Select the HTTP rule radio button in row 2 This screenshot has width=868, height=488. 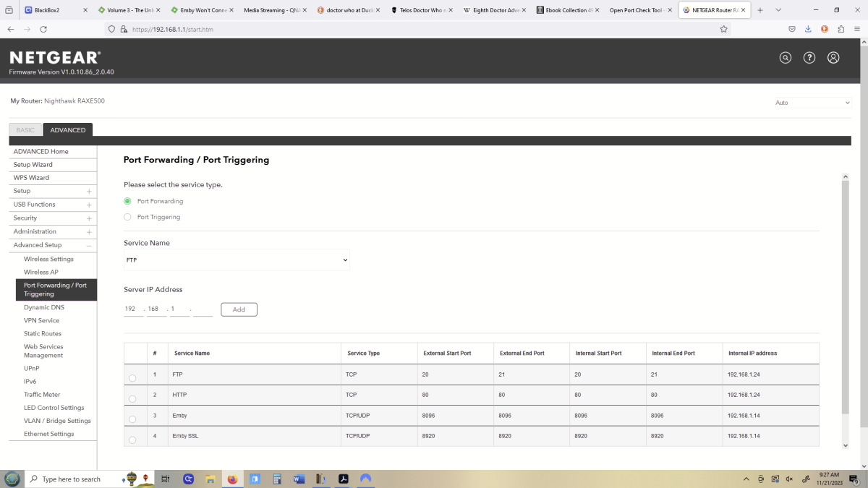click(132, 398)
